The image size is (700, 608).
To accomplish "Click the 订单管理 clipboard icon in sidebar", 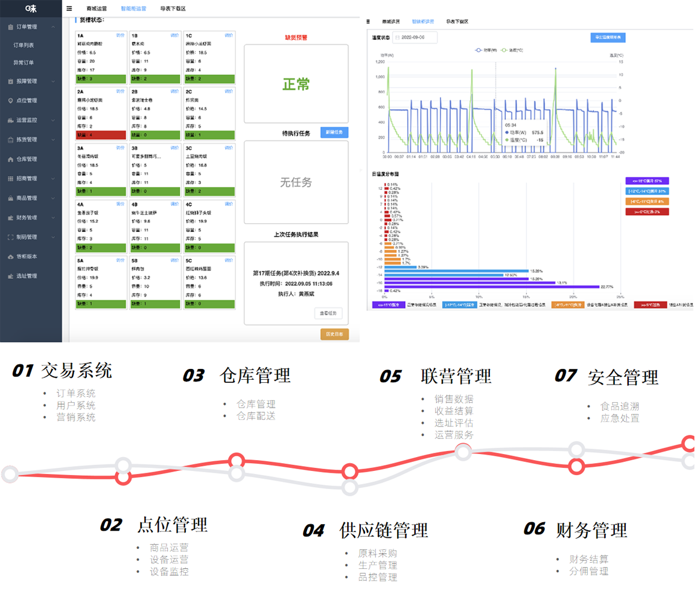I will pos(11,27).
